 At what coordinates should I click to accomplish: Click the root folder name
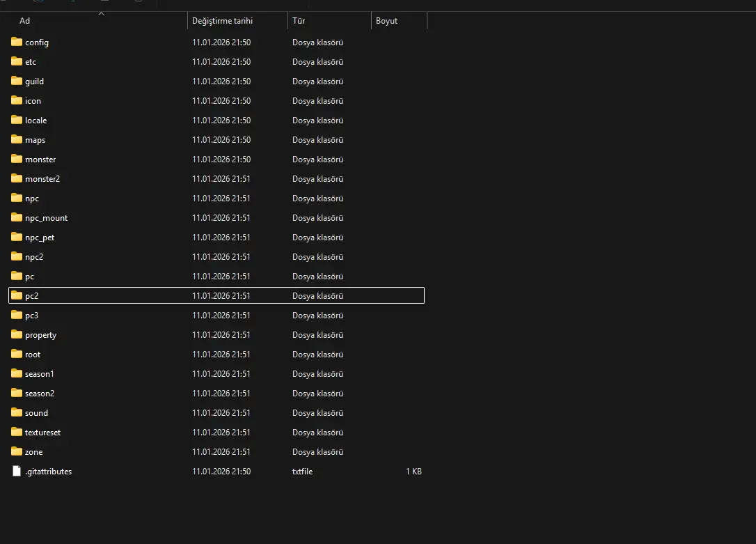[x=33, y=355]
